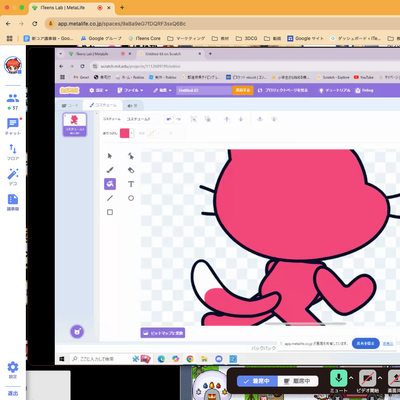The image size is (400, 400).
Task: Expand microphone options chevron
Action: click(351, 378)
